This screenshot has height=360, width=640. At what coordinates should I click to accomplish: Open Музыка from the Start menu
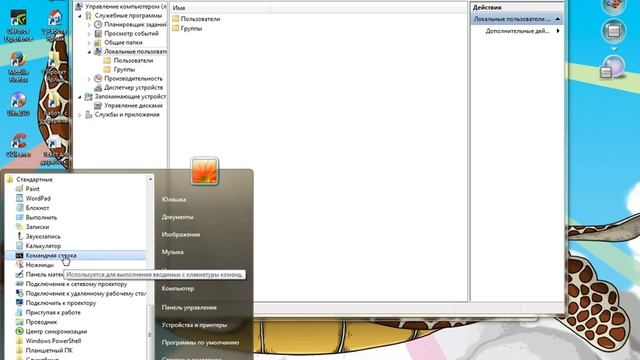coord(172,252)
